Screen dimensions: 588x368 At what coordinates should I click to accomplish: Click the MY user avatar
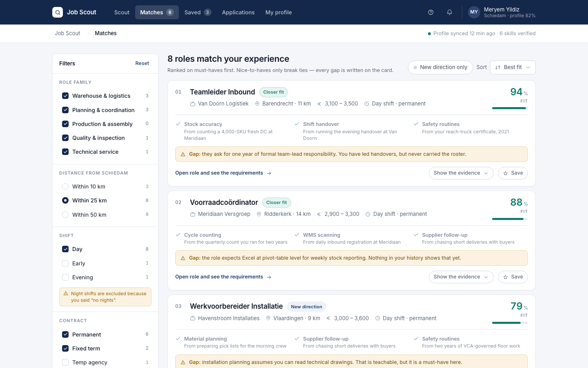tap(474, 12)
